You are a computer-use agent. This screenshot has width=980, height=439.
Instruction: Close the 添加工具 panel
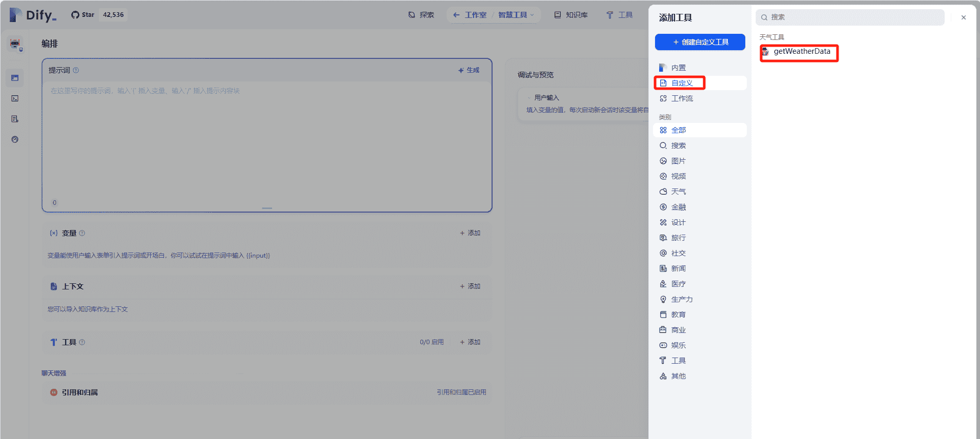[x=964, y=17]
